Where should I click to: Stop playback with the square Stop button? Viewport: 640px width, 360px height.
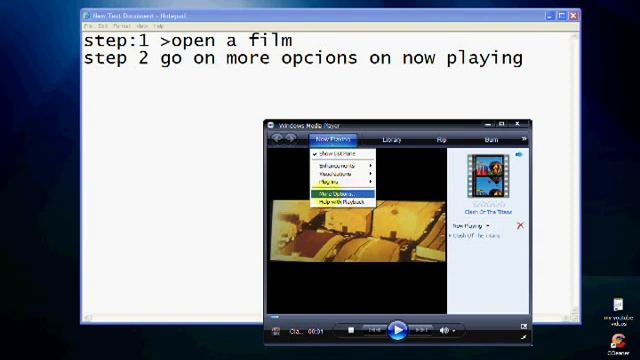point(351,330)
